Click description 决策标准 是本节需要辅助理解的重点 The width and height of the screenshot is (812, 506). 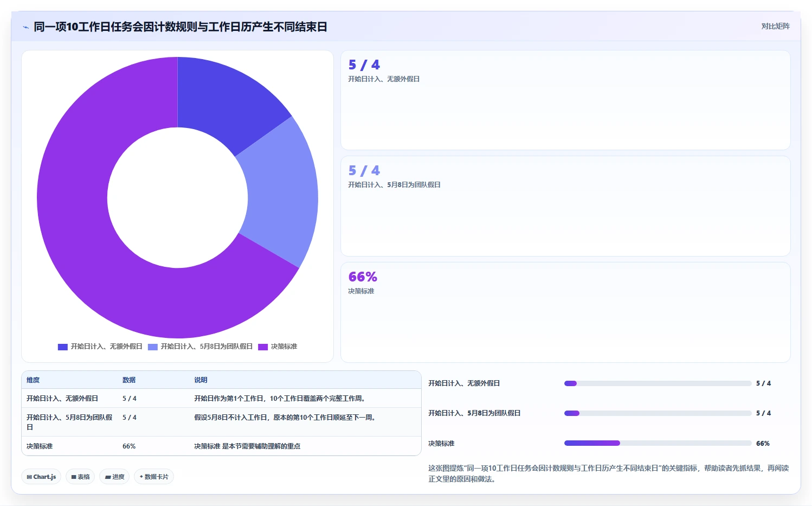247,446
